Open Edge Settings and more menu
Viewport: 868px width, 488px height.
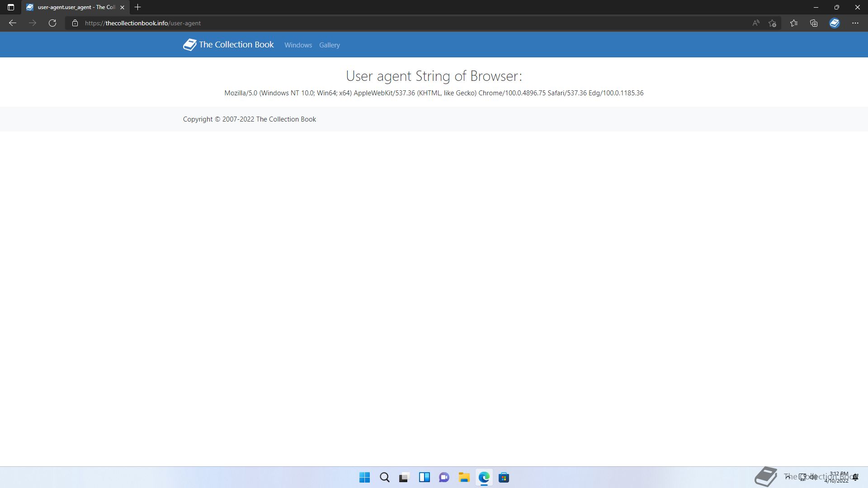pyautogui.click(x=855, y=23)
